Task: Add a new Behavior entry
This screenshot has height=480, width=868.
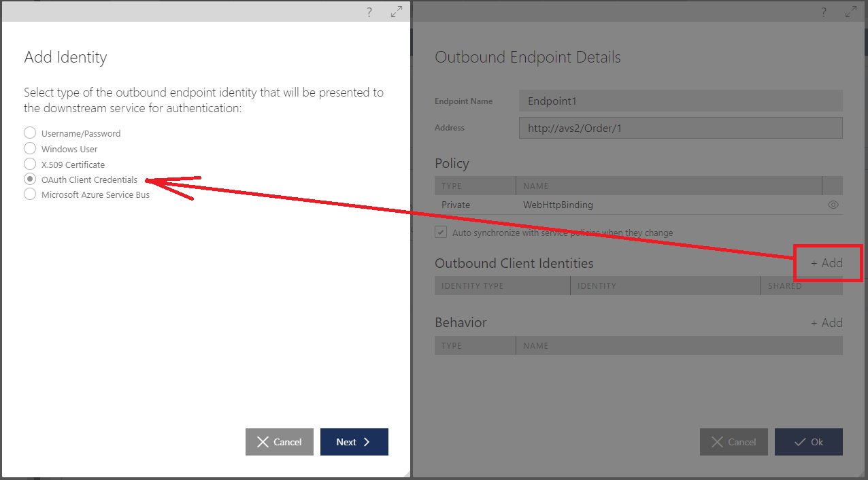Action: (827, 323)
